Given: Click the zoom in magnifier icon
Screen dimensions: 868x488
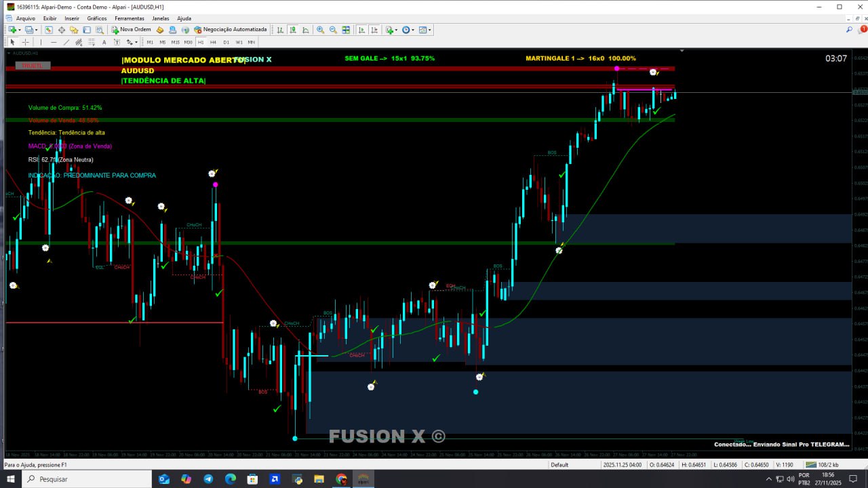Looking at the screenshot, I should [320, 30].
